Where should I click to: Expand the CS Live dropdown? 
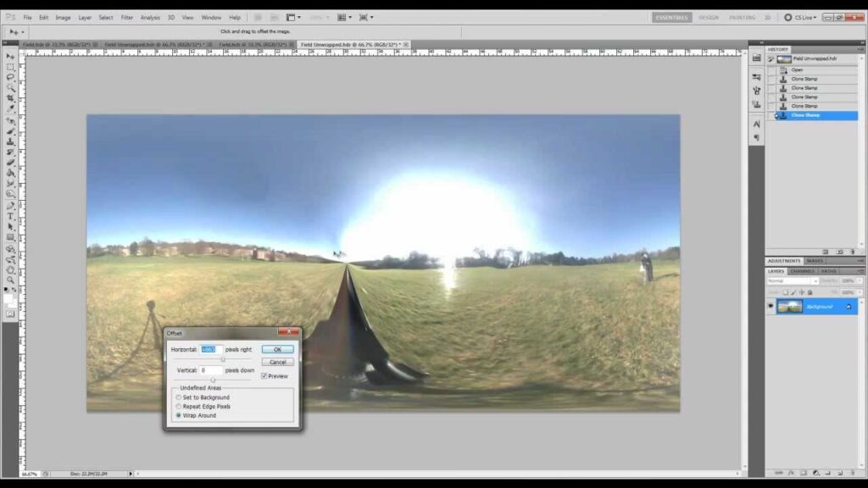pyautogui.click(x=801, y=17)
